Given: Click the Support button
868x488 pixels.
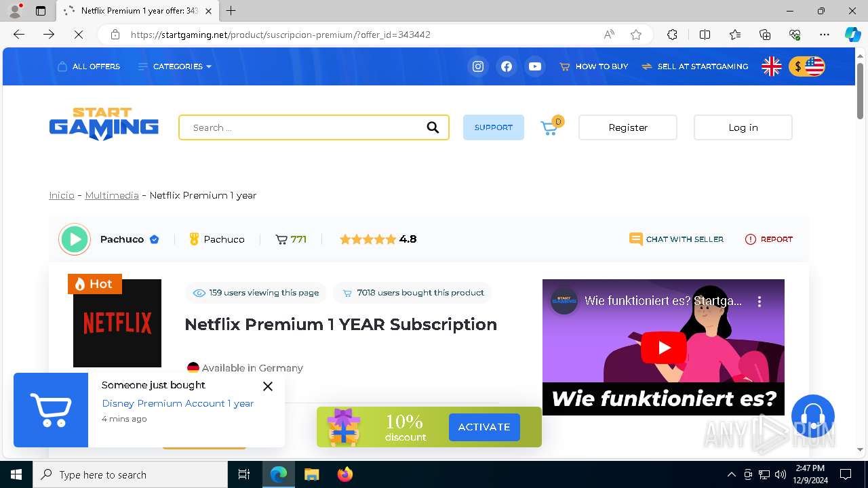Looking at the screenshot, I should click(494, 127).
